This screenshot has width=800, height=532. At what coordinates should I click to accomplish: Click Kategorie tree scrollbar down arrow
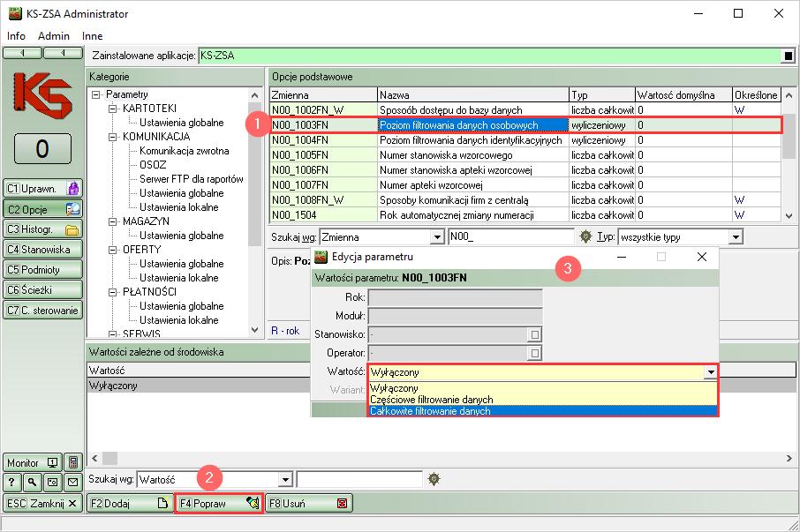click(x=255, y=330)
